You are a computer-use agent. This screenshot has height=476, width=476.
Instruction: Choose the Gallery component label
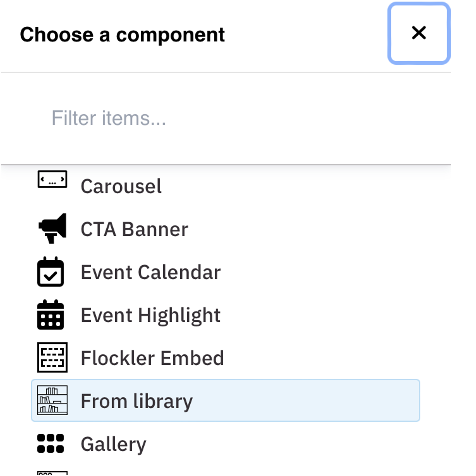(114, 444)
